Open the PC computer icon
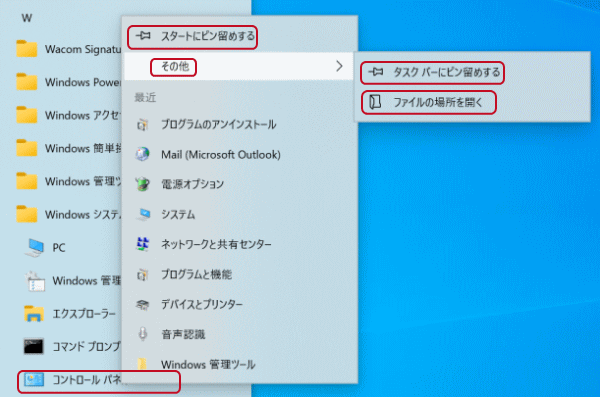 tap(34, 248)
